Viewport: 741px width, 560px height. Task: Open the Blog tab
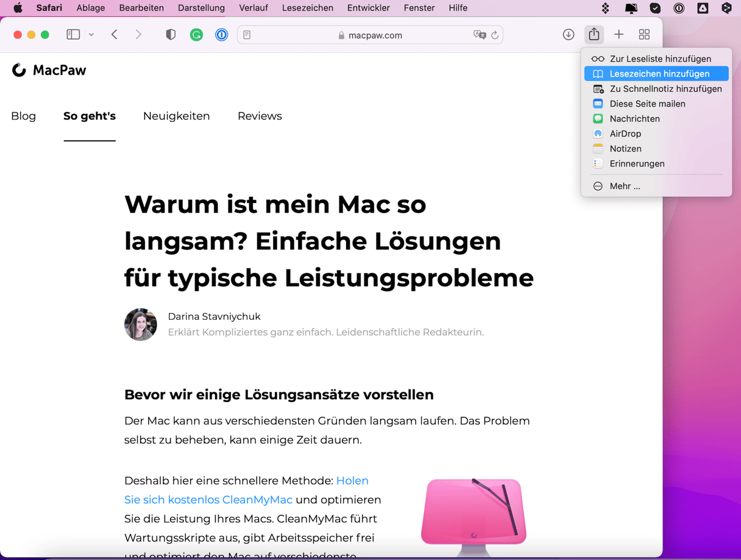click(24, 116)
